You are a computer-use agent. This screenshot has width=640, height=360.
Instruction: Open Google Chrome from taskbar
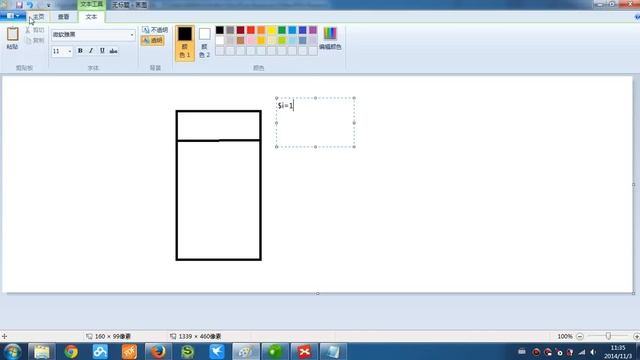click(x=71, y=352)
